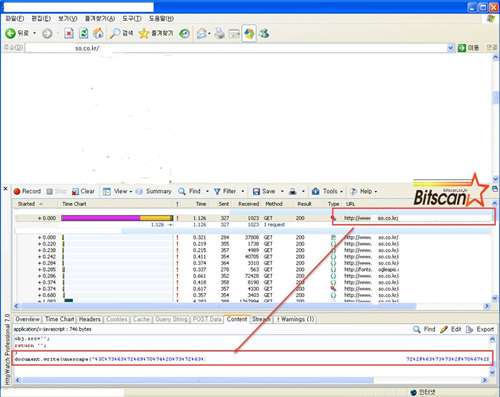Open the 즐겨찾기(A) menu
Screen dimensions: 500x397
pyautogui.click(x=100, y=19)
